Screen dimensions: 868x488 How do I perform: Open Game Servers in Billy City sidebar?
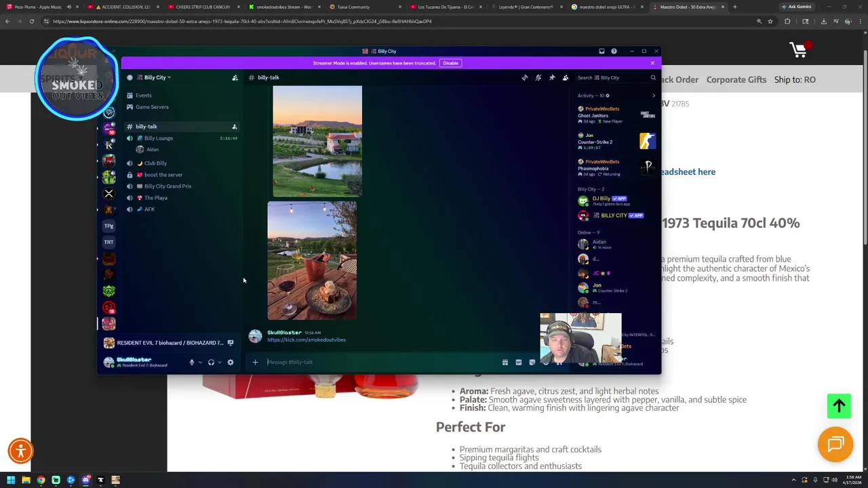152,107
